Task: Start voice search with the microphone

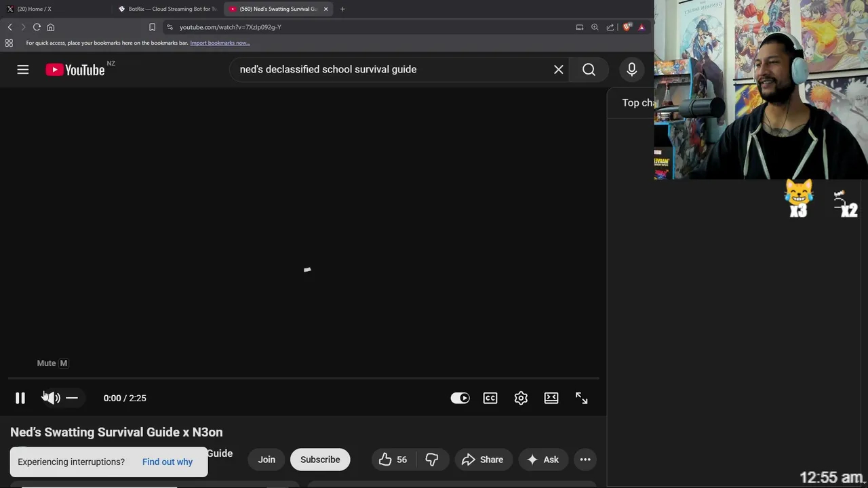Action: point(631,69)
